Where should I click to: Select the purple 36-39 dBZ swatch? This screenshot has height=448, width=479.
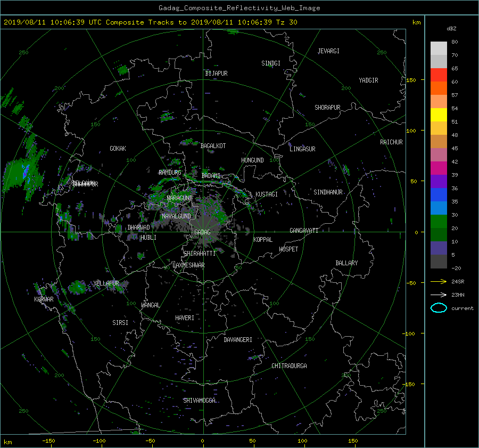[x=439, y=181]
